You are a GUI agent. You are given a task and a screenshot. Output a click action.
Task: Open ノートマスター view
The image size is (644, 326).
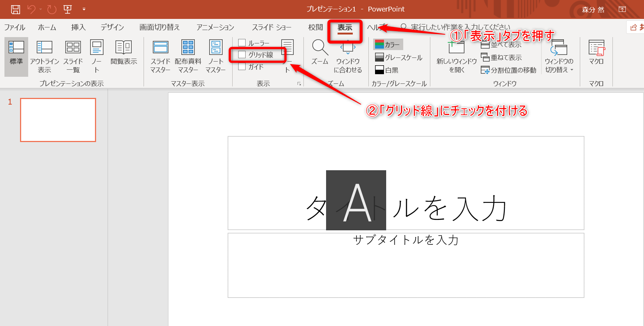216,57
